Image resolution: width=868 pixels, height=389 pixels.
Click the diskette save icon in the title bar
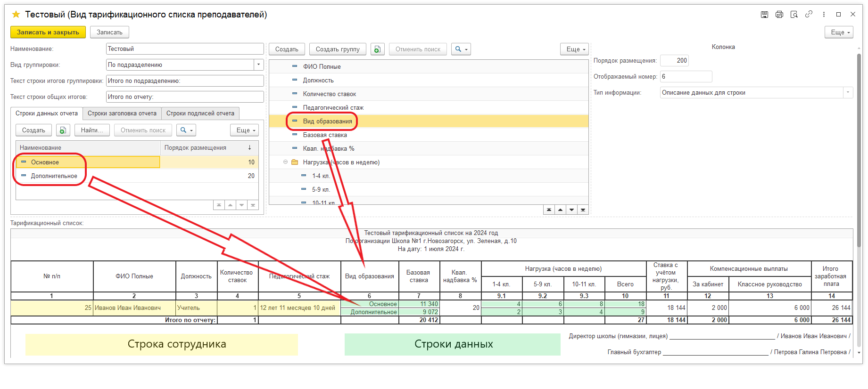tap(764, 15)
